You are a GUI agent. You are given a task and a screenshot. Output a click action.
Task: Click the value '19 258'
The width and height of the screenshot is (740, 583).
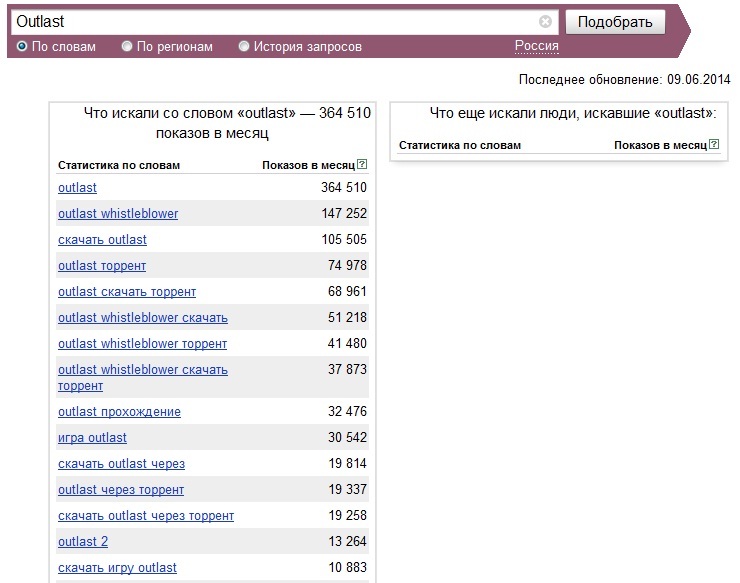[347, 515]
